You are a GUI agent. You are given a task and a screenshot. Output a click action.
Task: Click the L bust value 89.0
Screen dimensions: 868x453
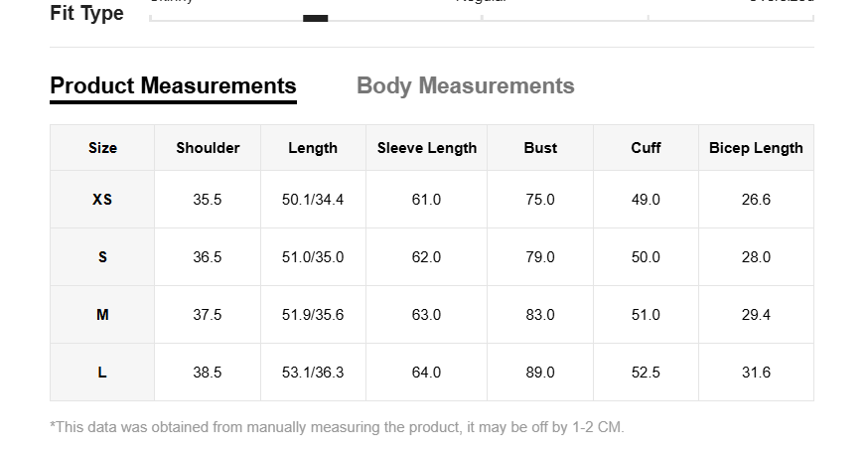[x=540, y=373]
